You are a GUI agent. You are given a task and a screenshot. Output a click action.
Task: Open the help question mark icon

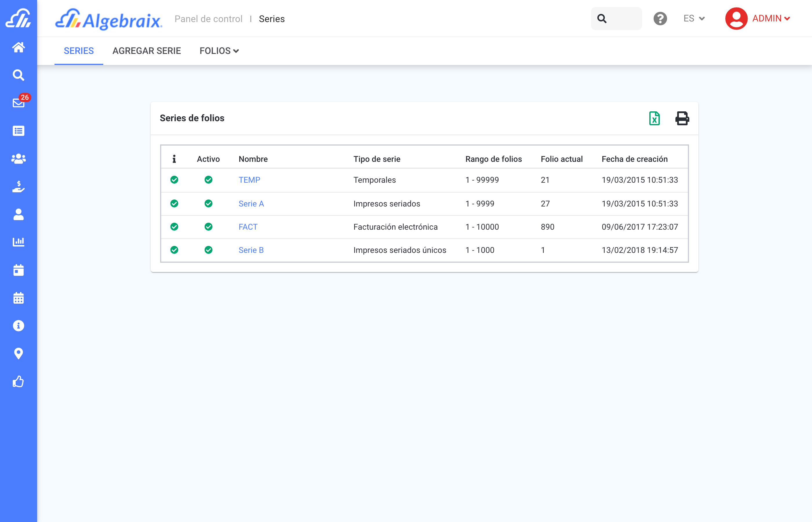coord(660,19)
